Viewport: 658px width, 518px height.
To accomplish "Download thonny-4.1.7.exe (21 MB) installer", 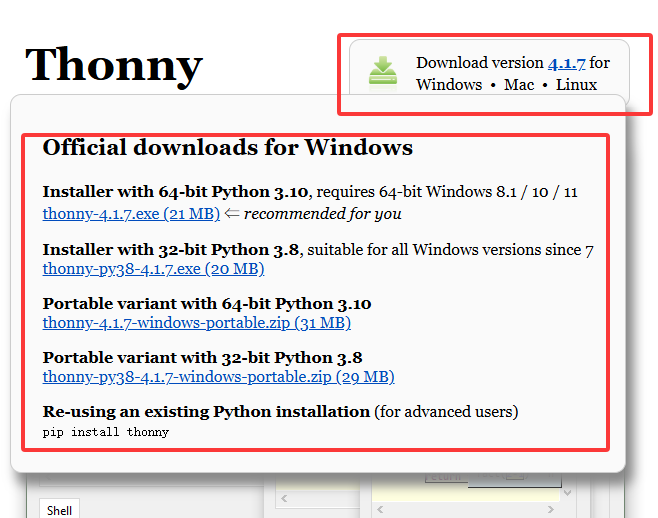I will (x=131, y=213).
